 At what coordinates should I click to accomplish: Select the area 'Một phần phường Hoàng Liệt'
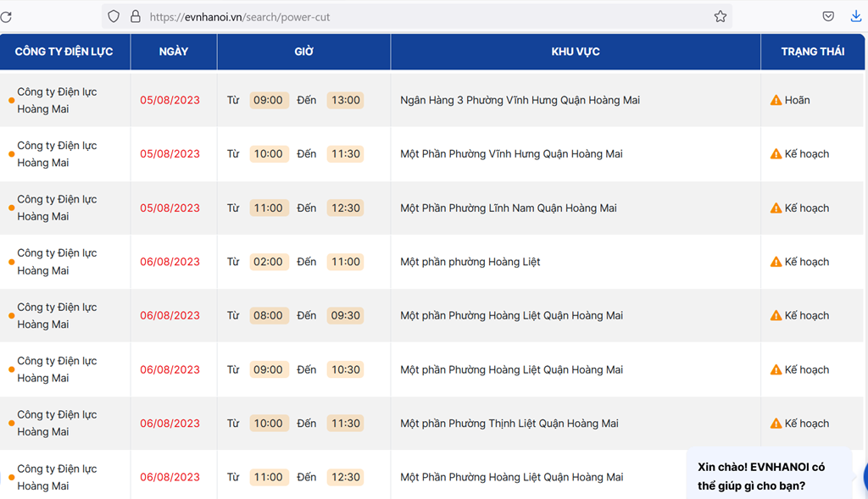point(470,262)
